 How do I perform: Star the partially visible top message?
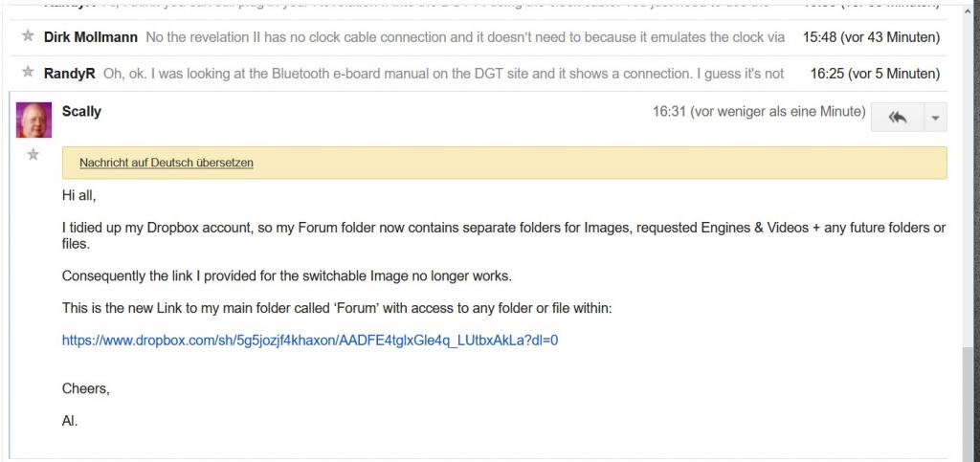tap(28, 4)
